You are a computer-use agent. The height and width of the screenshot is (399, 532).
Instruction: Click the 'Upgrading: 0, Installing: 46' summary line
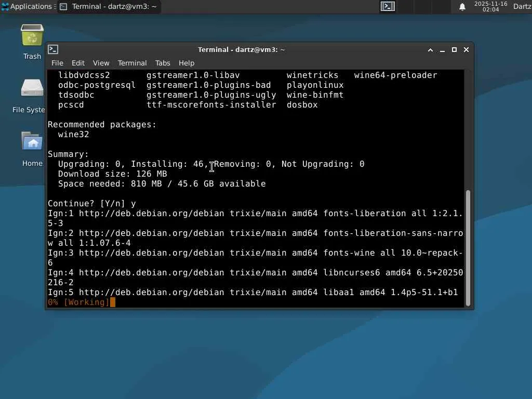tap(211, 164)
